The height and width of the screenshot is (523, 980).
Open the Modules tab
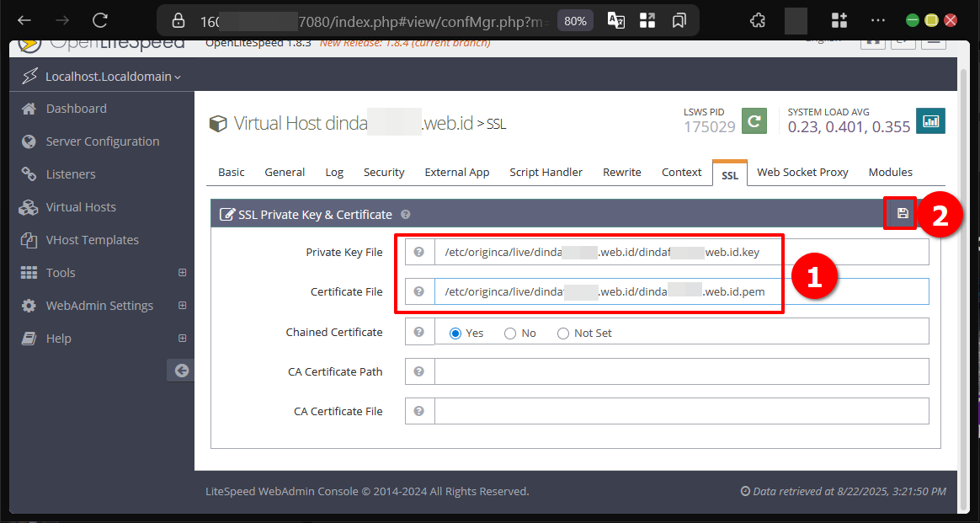(x=890, y=172)
